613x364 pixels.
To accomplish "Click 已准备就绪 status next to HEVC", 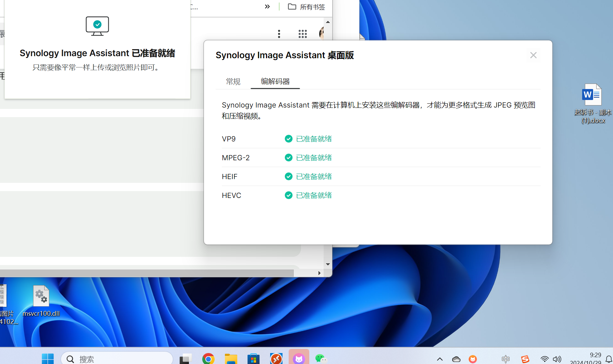I will pyautogui.click(x=314, y=195).
